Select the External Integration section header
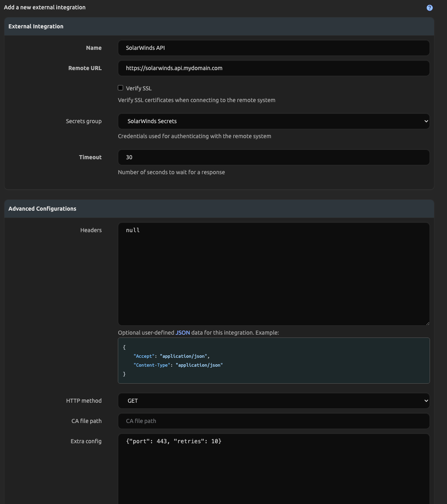 pyautogui.click(x=36, y=26)
